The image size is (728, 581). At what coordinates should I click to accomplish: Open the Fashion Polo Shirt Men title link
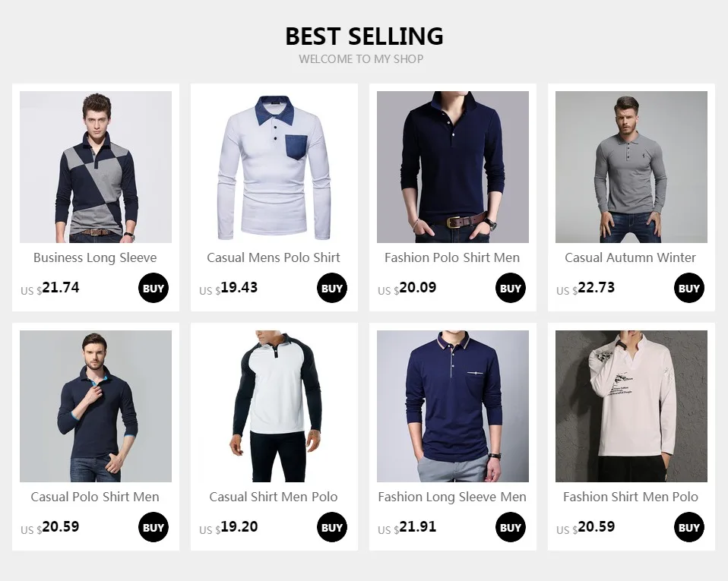click(x=452, y=257)
